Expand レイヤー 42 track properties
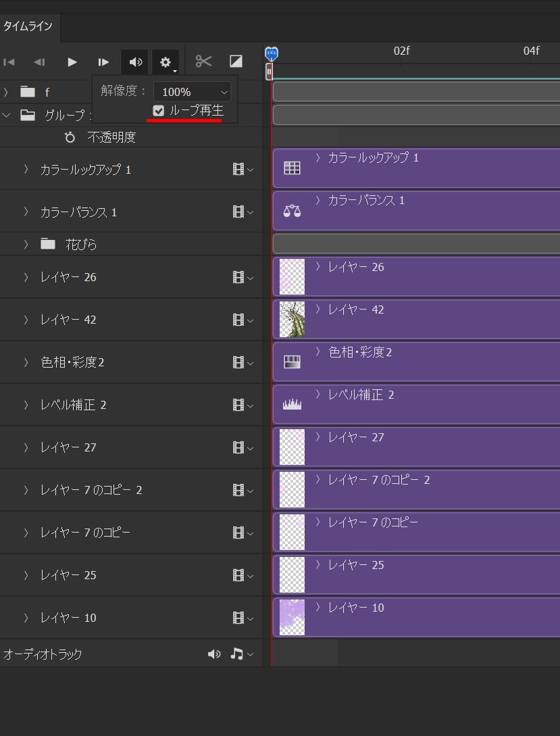560x736 pixels. click(26, 320)
